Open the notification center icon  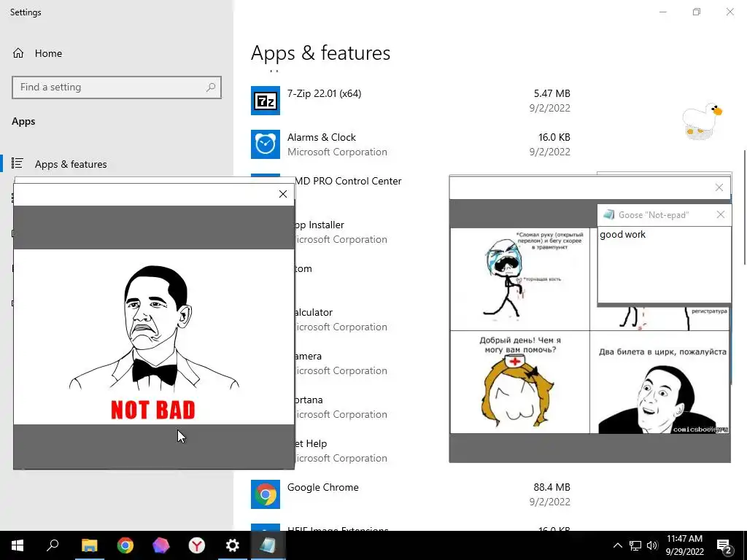tap(724, 545)
